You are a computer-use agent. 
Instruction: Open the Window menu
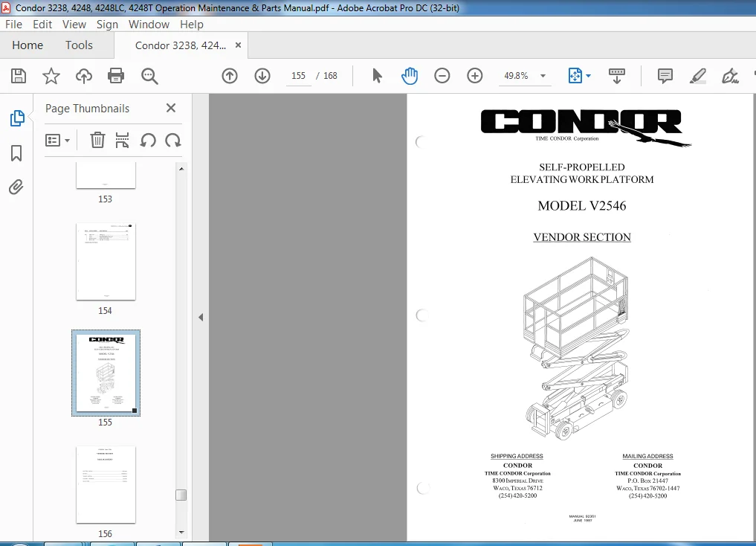[x=149, y=24]
